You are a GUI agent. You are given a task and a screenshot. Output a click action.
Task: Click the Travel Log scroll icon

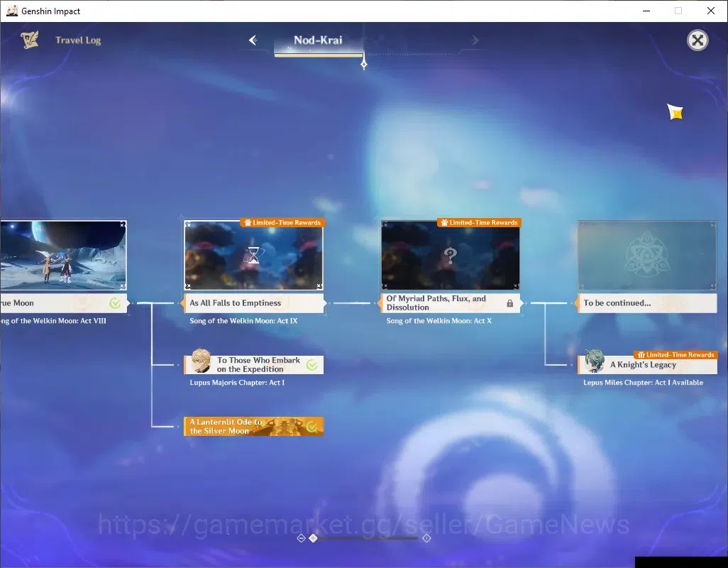click(30, 40)
